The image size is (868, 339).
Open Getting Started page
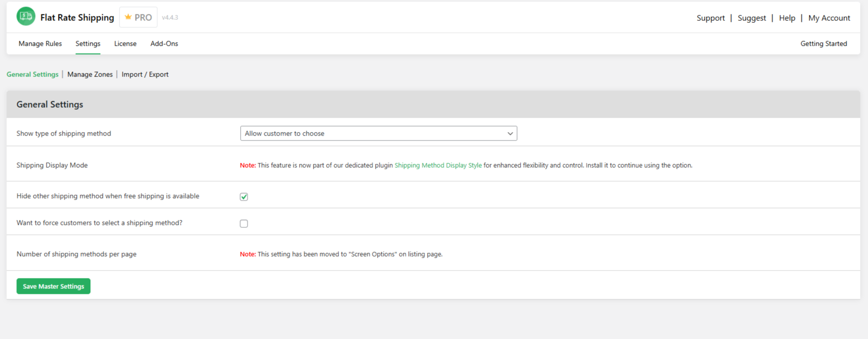tap(824, 44)
